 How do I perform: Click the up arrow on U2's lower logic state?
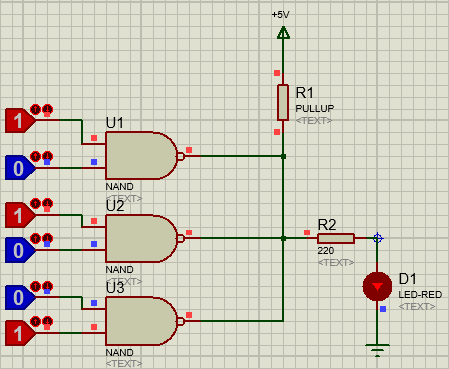pyautogui.click(x=35, y=238)
